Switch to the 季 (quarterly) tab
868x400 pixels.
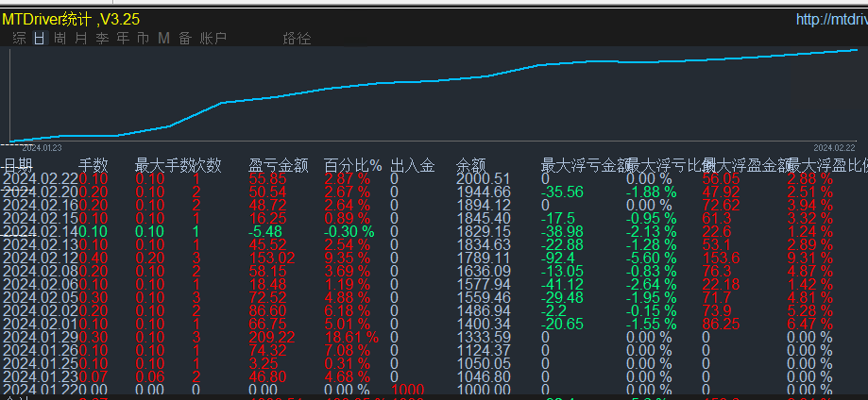102,38
